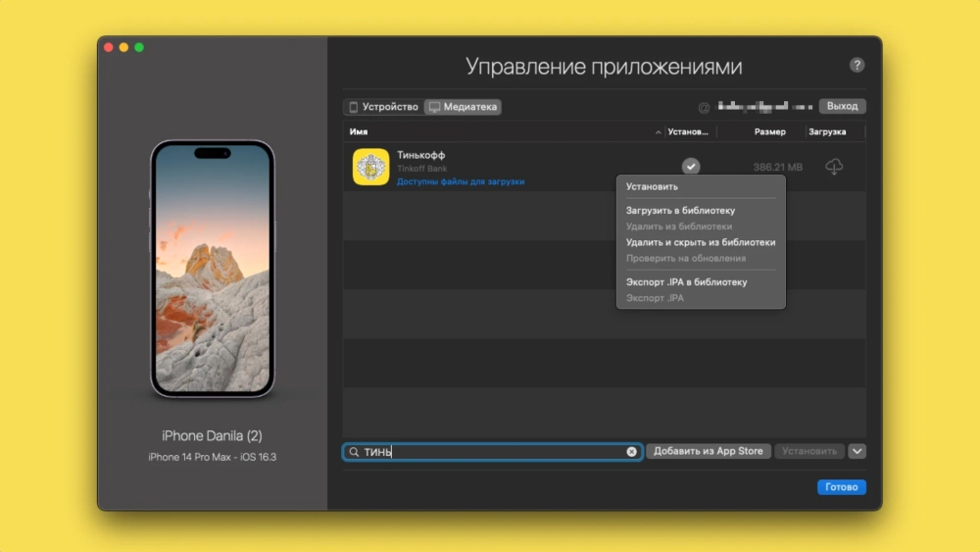Viewport: 980px width, 552px height.
Task: Choose Установить from the context menu
Action: (652, 186)
